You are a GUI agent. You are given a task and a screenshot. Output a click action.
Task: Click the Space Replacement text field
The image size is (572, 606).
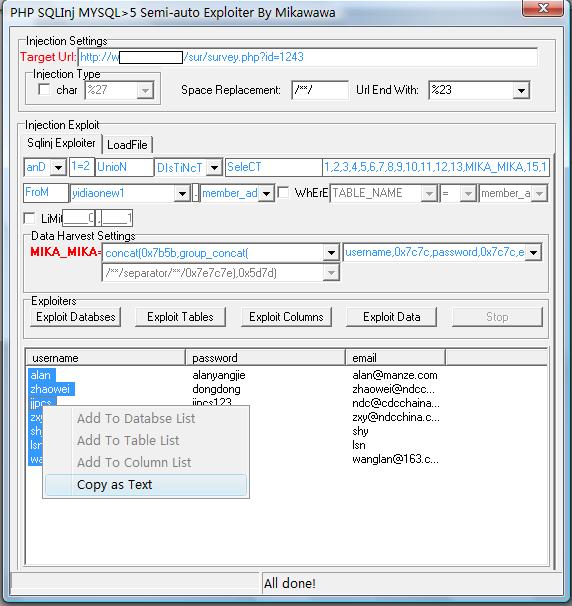[320, 90]
